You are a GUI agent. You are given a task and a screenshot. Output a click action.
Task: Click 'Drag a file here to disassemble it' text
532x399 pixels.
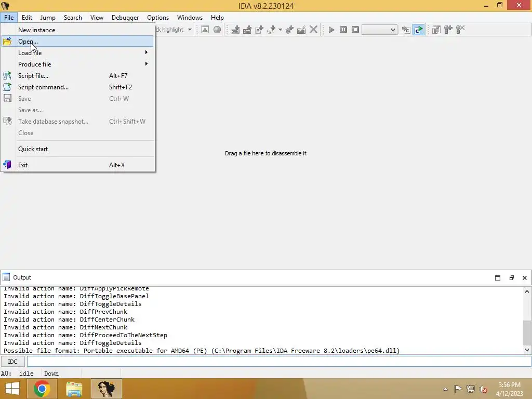click(x=265, y=153)
